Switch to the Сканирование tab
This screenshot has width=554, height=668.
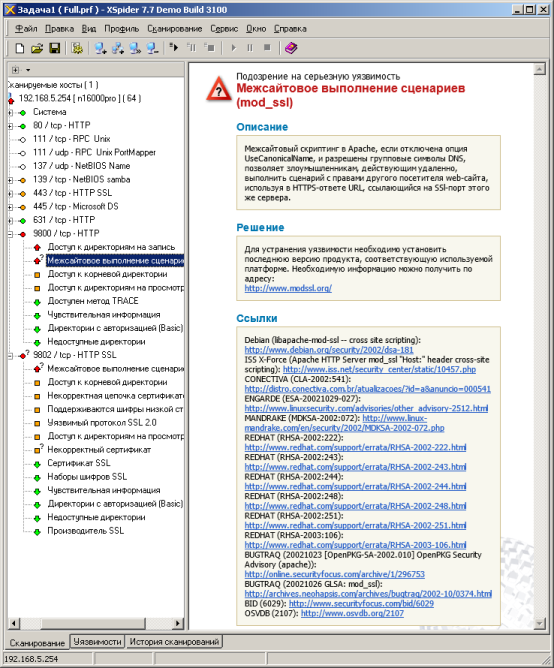[x=37, y=642]
